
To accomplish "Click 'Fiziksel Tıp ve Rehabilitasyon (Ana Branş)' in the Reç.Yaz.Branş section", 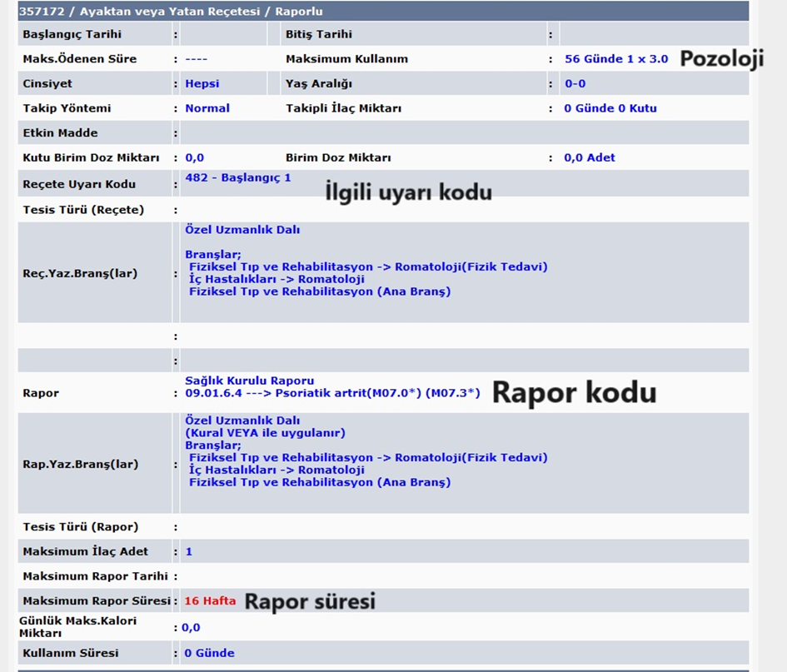I will (320, 291).
